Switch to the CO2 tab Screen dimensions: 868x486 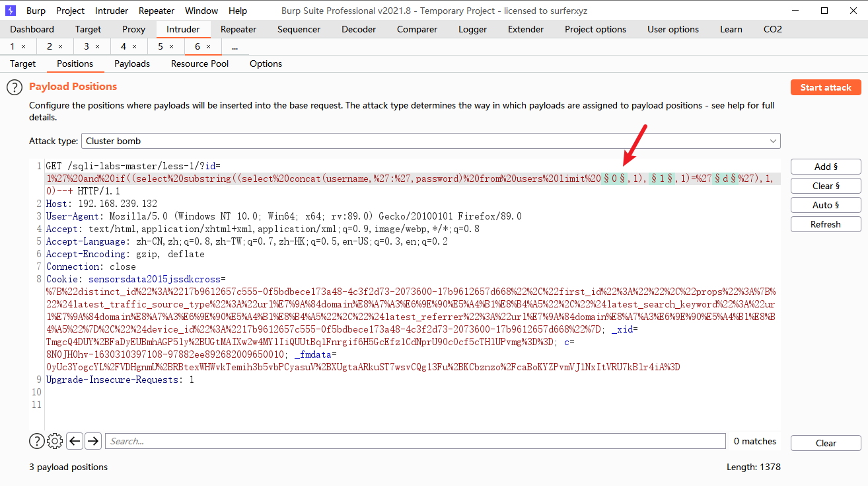[x=772, y=29]
